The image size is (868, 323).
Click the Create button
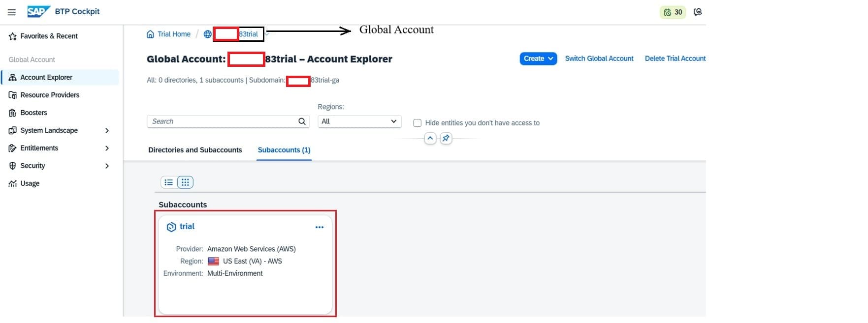pyautogui.click(x=538, y=59)
